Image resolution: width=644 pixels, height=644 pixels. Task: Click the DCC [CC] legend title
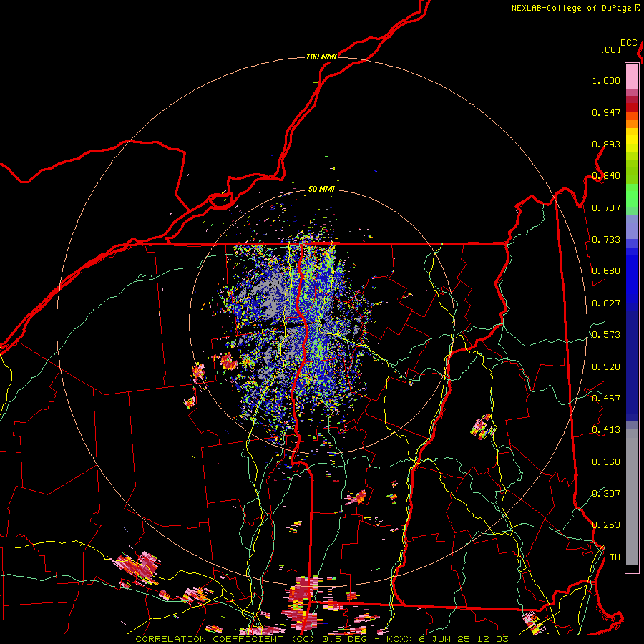point(618,46)
